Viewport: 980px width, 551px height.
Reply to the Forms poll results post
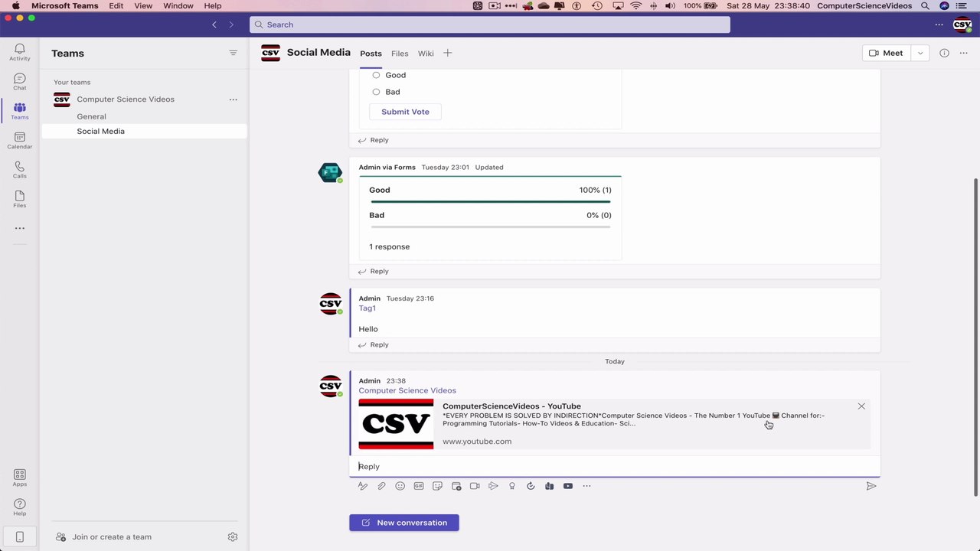point(374,272)
